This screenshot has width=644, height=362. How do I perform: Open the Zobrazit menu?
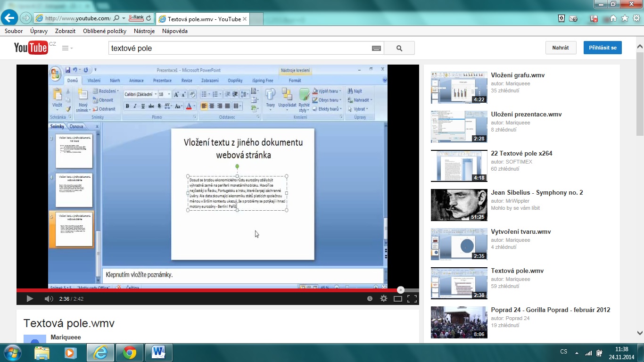coord(65,31)
